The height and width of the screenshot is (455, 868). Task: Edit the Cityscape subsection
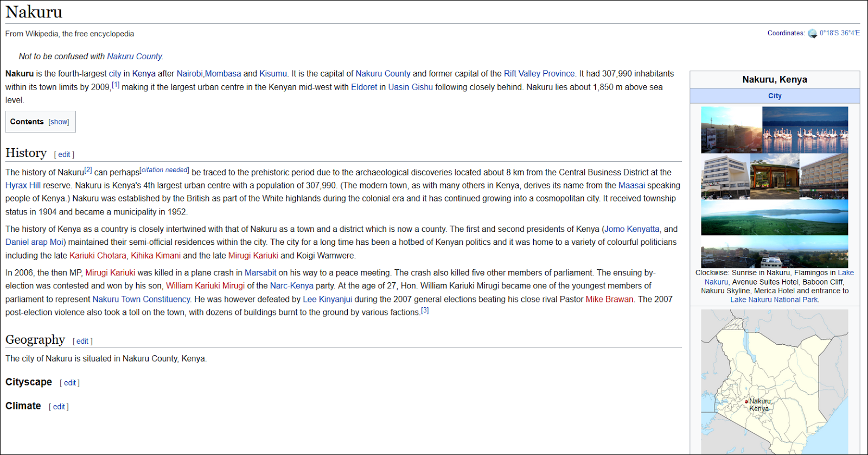tap(69, 383)
